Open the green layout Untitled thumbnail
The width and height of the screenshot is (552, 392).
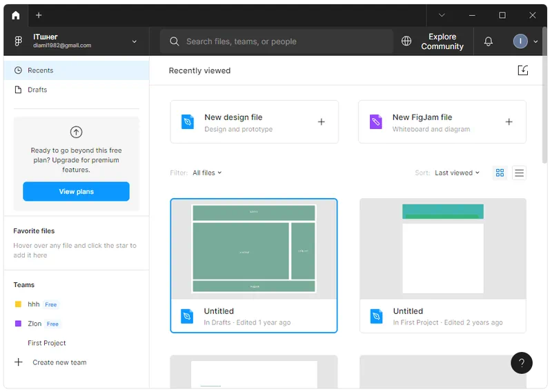[254, 249]
